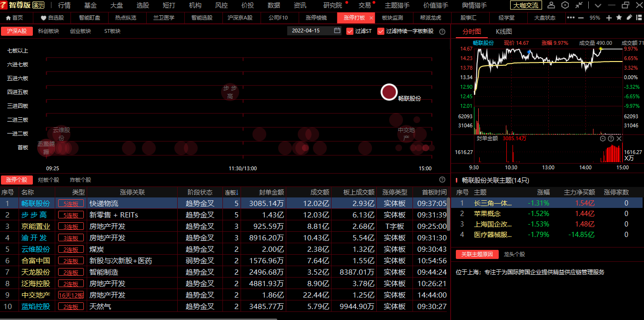Click the 大咖交流 button
The width and height of the screenshot is (644, 320).
pos(526,5)
